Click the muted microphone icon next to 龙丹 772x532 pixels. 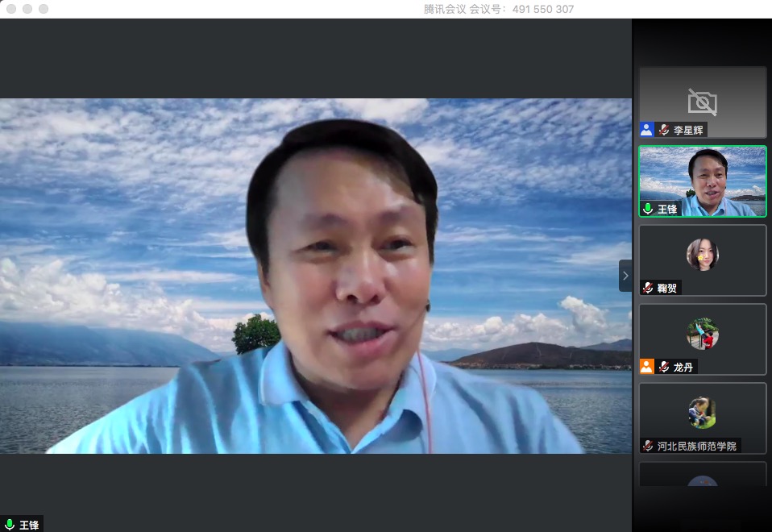[664, 367]
